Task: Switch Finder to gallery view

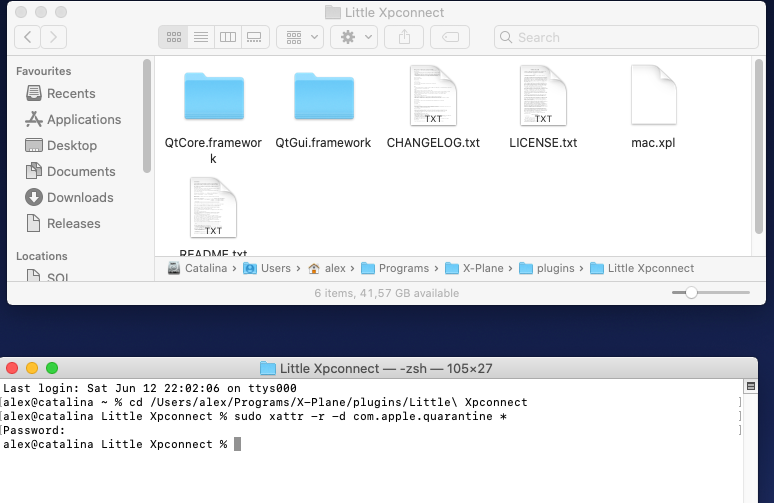Action: coord(255,37)
